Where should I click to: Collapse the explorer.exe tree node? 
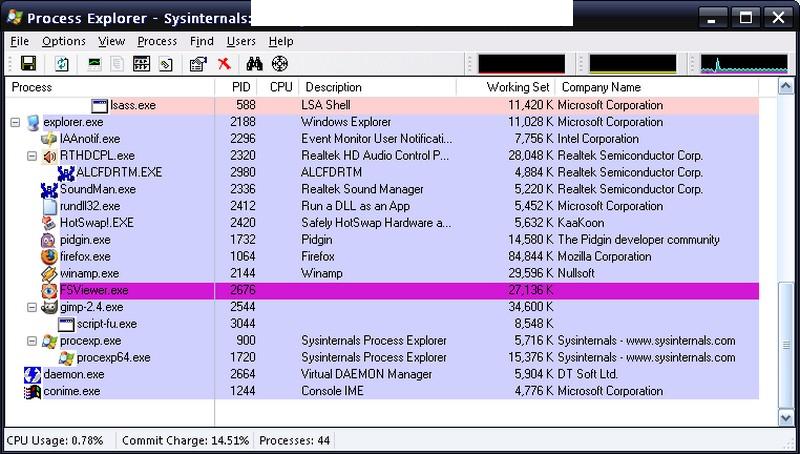[x=15, y=122]
